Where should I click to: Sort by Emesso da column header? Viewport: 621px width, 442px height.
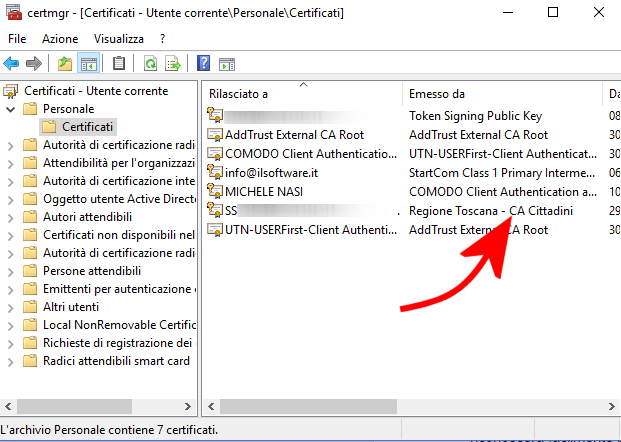point(502,94)
